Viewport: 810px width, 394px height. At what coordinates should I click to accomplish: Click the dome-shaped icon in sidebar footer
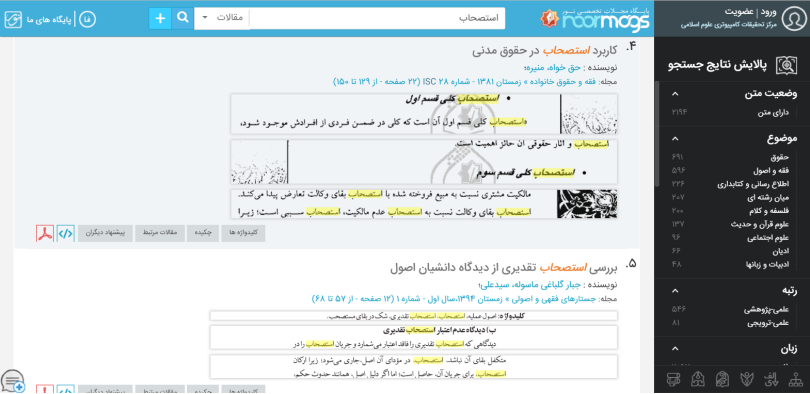pos(697,380)
